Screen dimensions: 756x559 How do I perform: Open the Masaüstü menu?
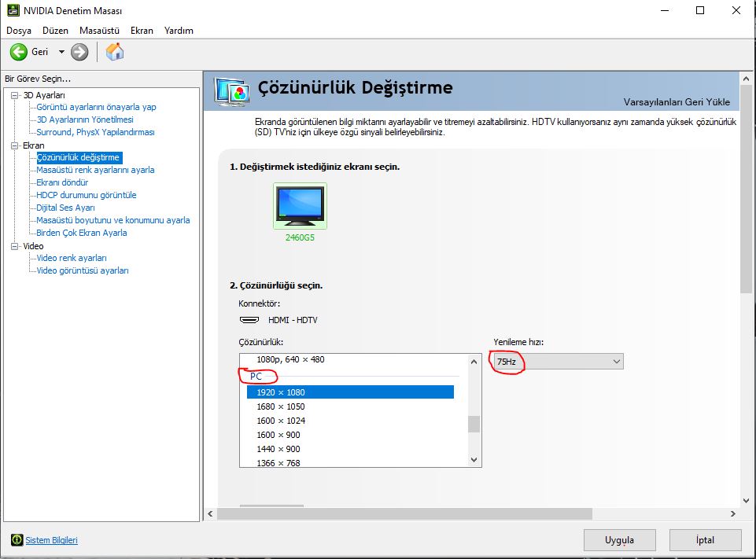click(x=99, y=31)
